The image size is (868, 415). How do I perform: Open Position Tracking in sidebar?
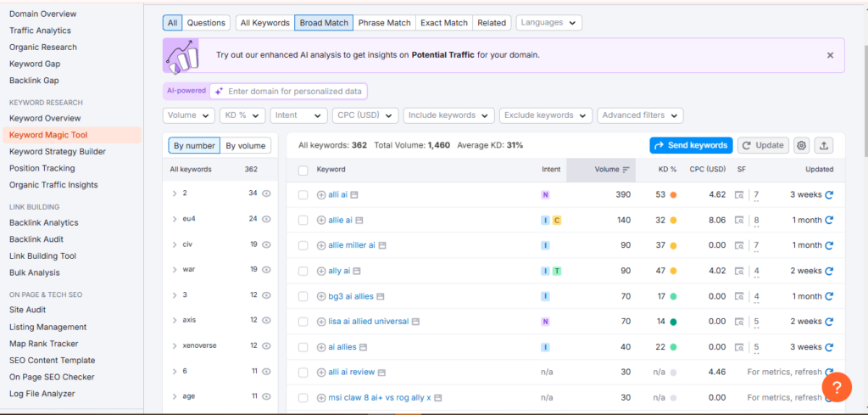(x=42, y=168)
